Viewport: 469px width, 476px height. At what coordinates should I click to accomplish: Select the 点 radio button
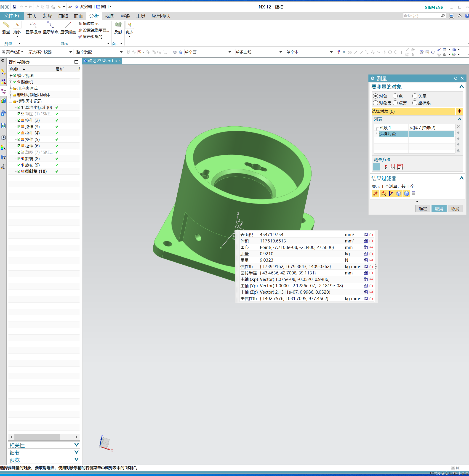(395, 96)
